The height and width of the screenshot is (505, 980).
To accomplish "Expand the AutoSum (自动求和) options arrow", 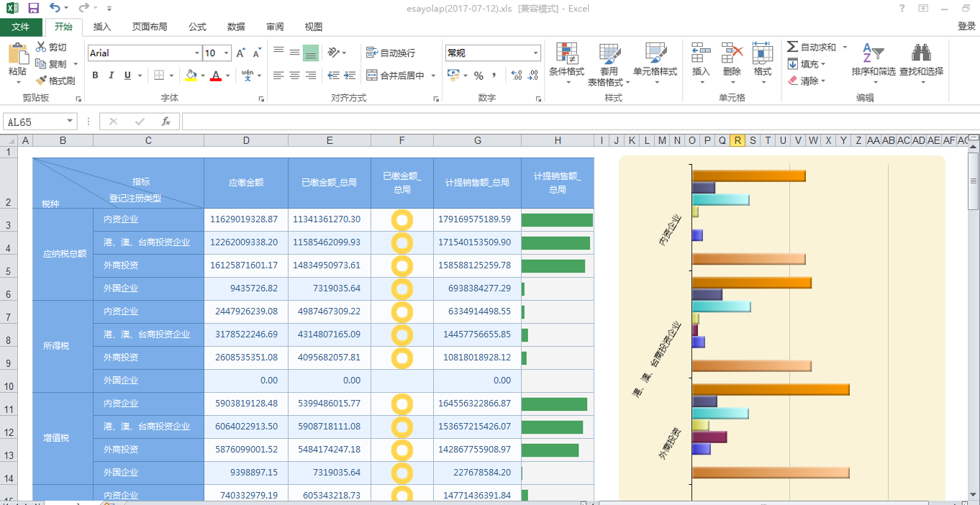I will pyautogui.click(x=845, y=47).
